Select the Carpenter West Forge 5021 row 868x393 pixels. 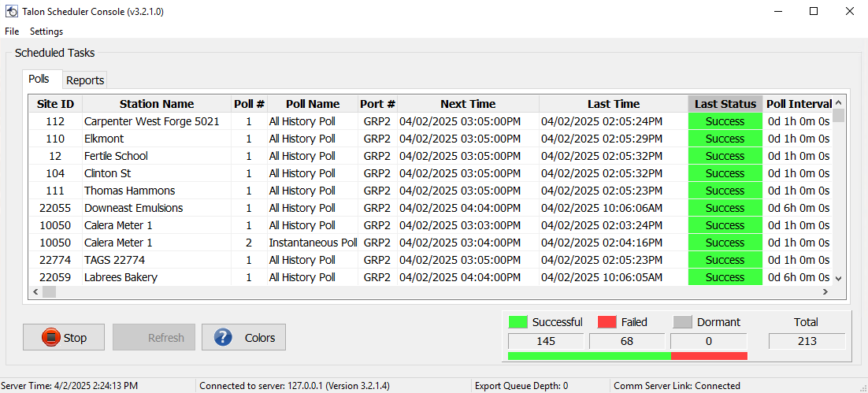[431, 121]
